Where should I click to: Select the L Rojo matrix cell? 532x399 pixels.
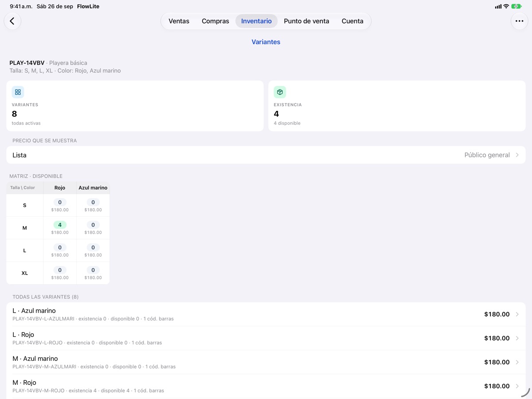point(60,250)
